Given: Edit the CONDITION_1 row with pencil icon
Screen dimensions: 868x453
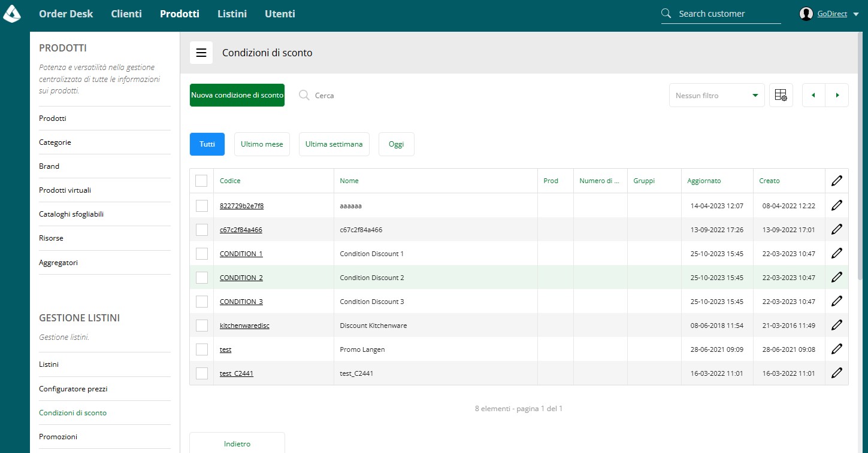Looking at the screenshot, I should [x=837, y=253].
